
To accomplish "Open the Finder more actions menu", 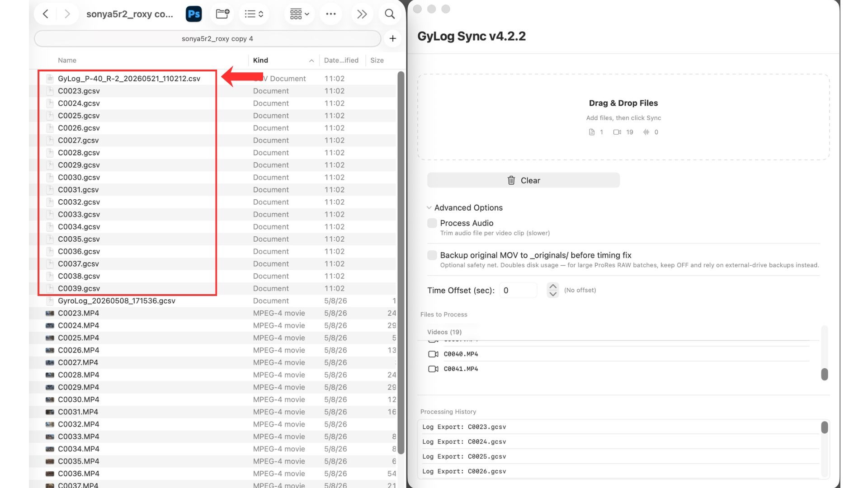I will tap(331, 14).
